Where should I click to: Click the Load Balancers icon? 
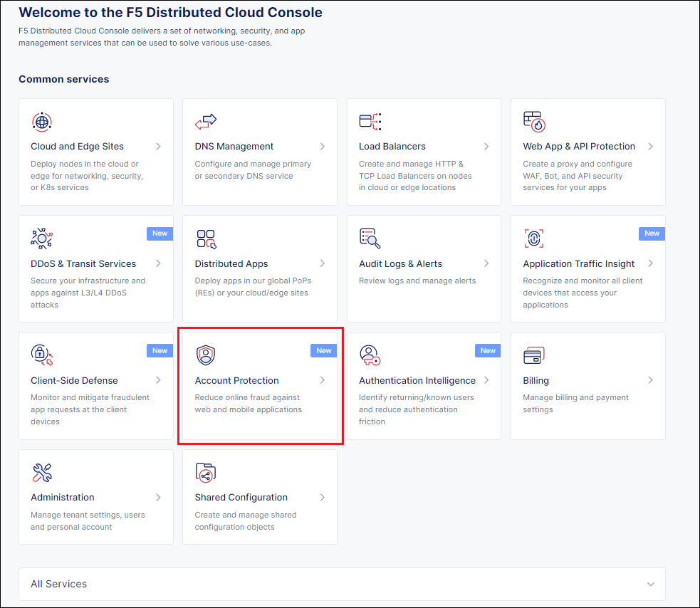point(370,121)
